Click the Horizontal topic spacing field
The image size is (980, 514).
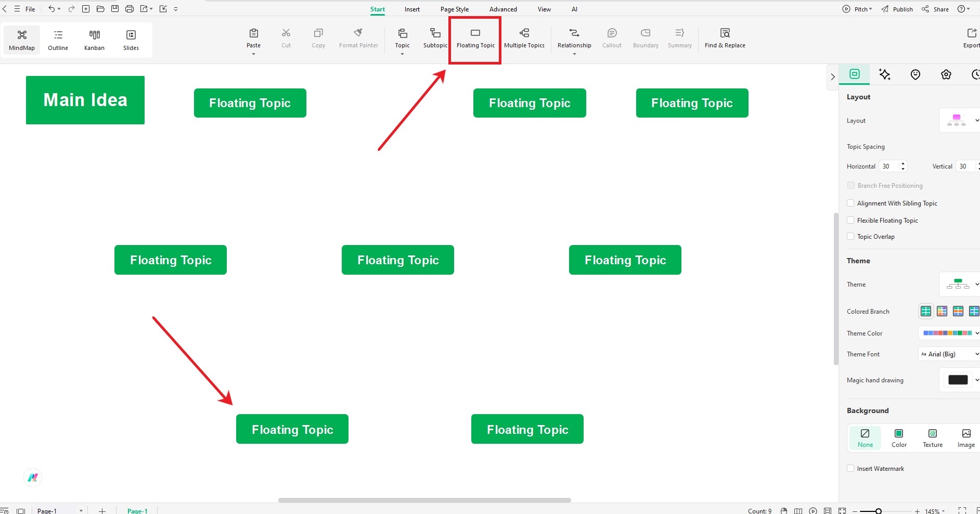click(893, 166)
